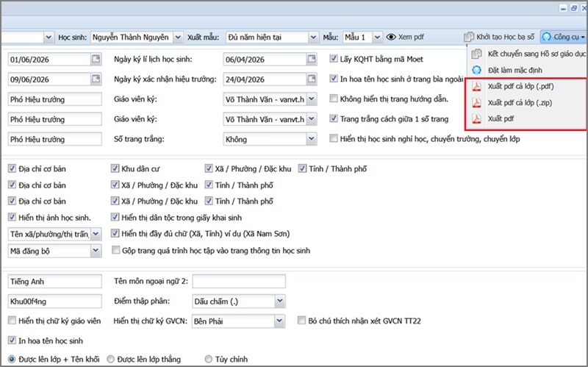Open Điểm thập phân dropdown Dấu chấm
The height and width of the screenshot is (367, 588).
click(279, 301)
